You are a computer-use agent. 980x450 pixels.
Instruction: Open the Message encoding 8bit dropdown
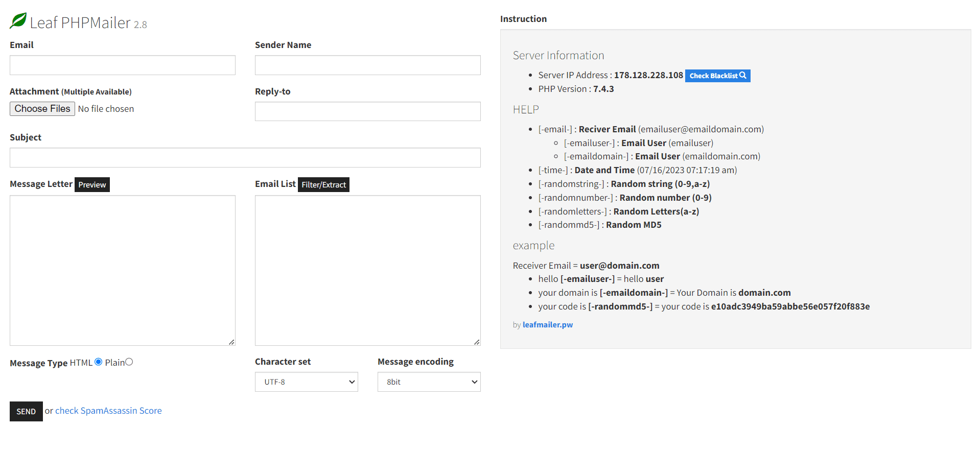[429, 382]
